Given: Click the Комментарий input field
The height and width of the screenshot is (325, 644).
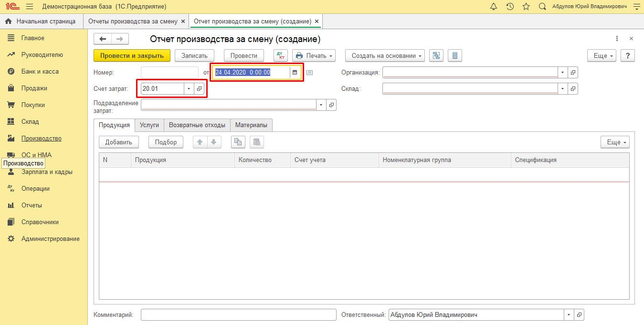Looking at the screenshot, I should pyautogui.click(x=239, y=315).
